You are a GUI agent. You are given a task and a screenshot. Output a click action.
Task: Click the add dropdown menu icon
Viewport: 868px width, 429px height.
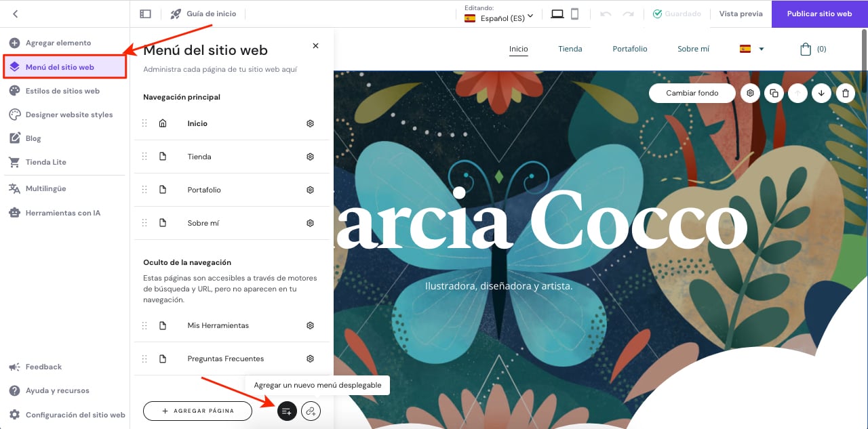[287, 411]
